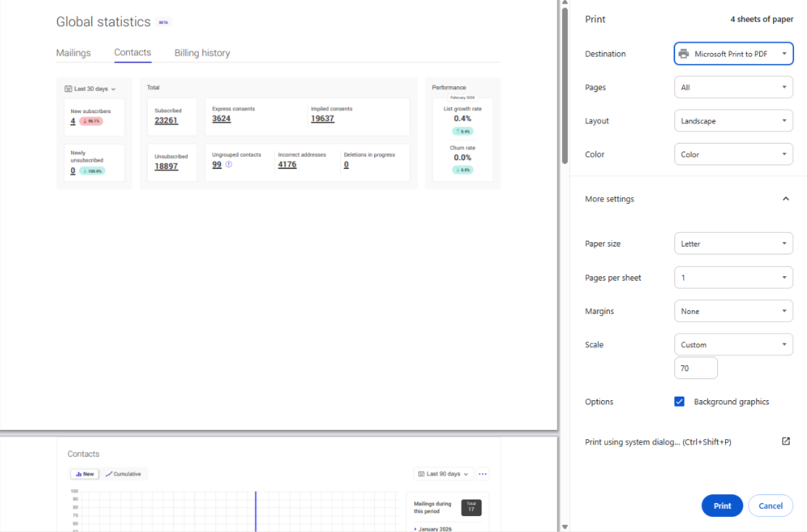Viewport: 807px width, 532px height.
Task: Click the external-link icon for system print dialog
Action: [x=785, y=441]
